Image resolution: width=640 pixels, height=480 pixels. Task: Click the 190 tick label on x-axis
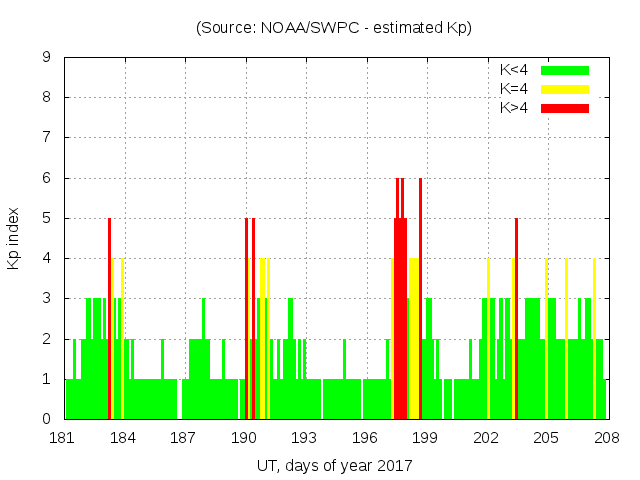tap(244, 438)
